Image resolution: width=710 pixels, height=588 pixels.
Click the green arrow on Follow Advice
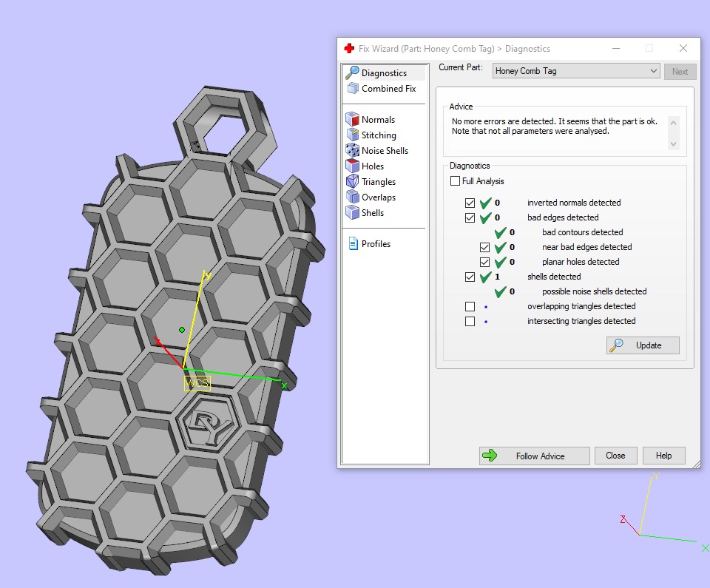(490, 456)
